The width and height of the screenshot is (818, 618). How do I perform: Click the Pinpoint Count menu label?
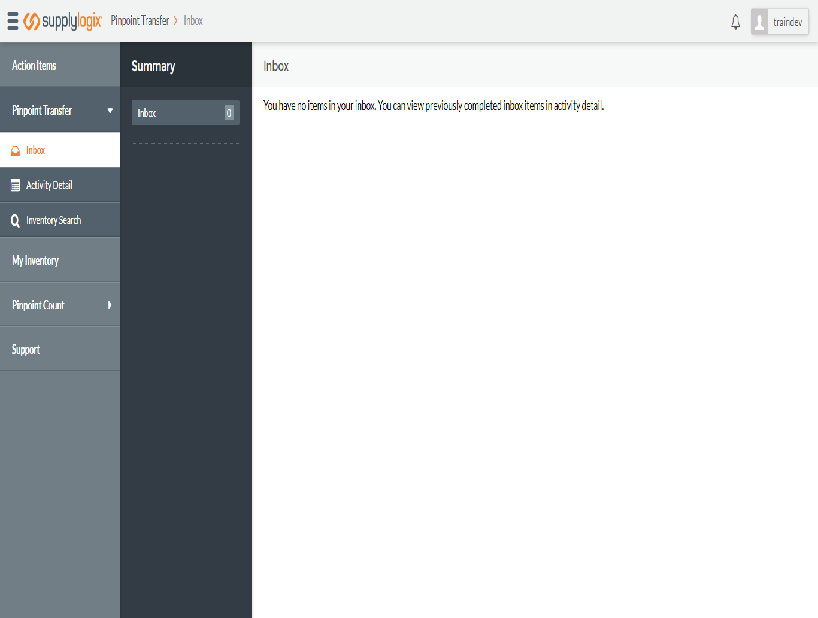click(x=38, y=305)
